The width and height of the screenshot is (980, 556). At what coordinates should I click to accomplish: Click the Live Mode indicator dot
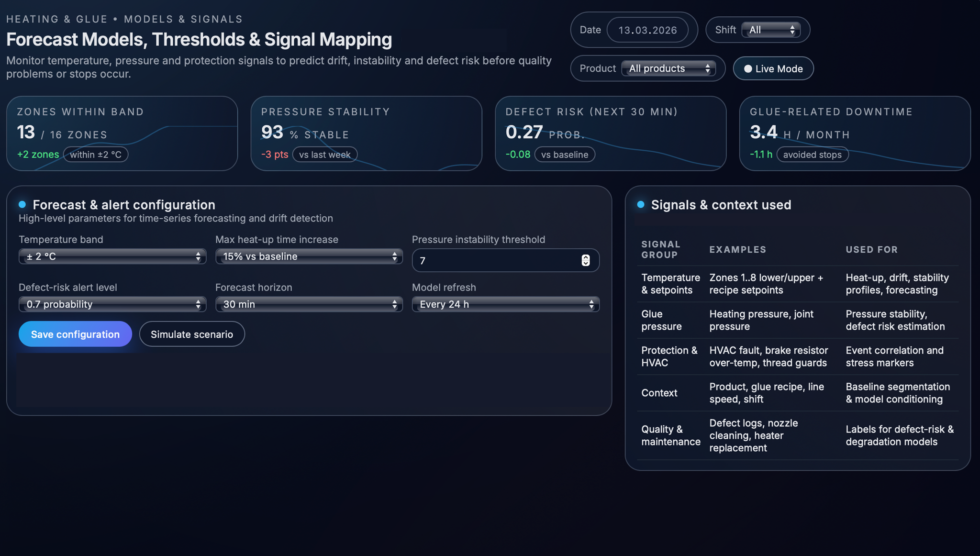point(748,69)
